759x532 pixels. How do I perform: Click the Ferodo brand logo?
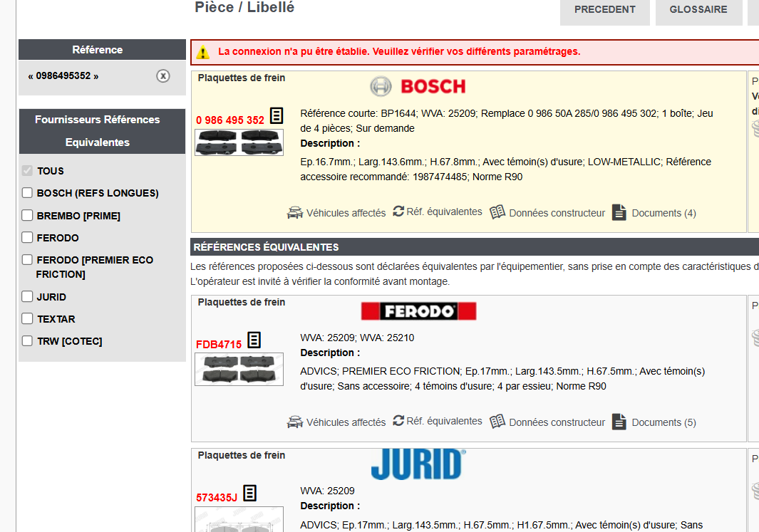(419, 311)
